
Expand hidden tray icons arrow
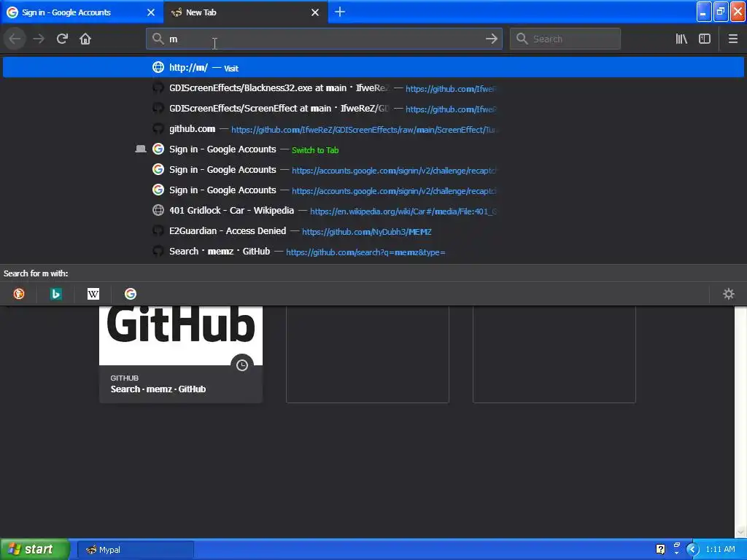pos(692,550)
